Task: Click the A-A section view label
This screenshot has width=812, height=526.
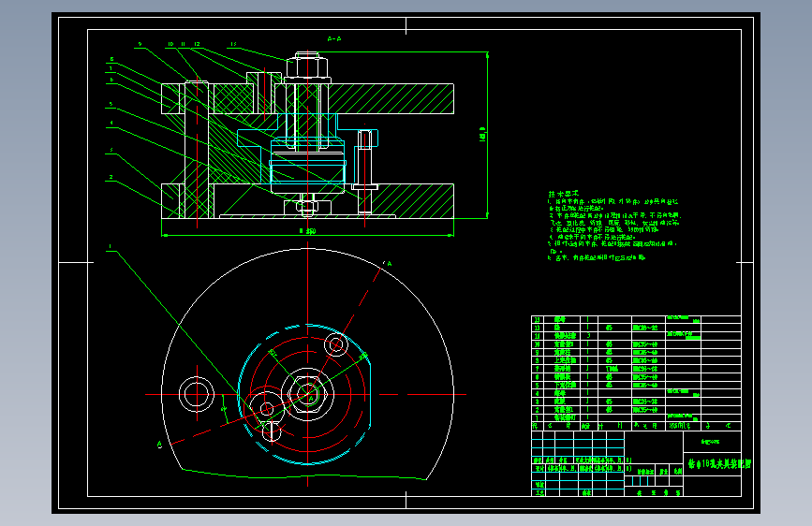Action: tap(334, 38)
